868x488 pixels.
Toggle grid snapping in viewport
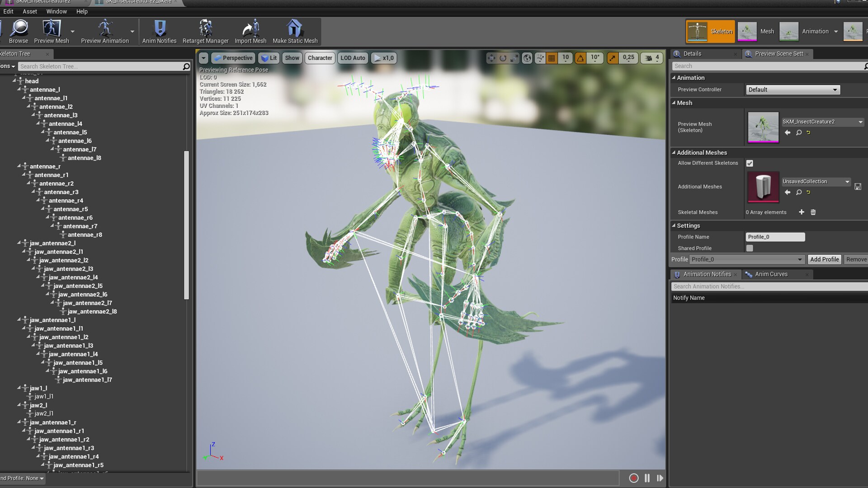click(552, 58)
